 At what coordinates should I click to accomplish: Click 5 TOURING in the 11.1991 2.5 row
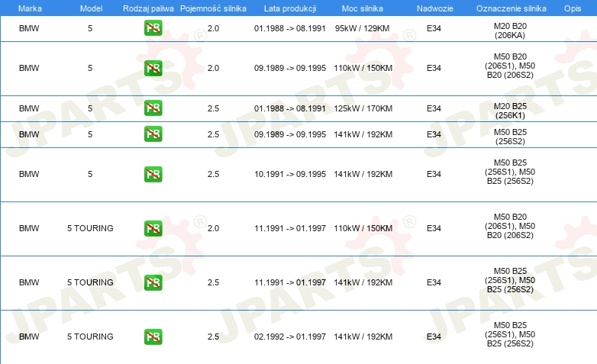coord(90,282)
